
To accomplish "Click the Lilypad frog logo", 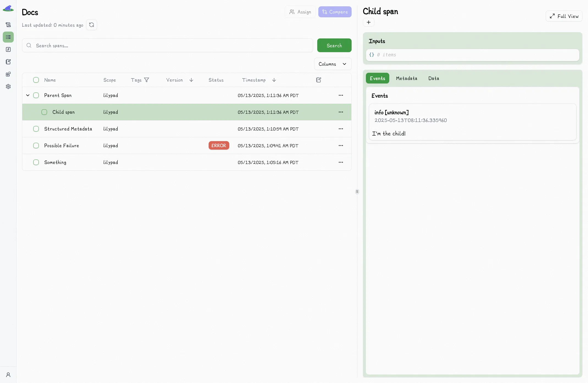I will 8,9.
